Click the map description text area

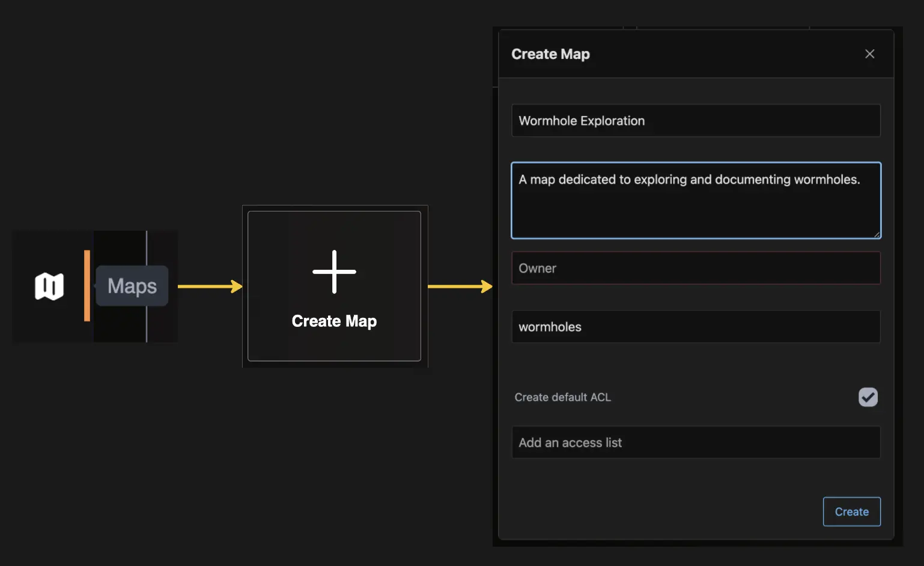point(695,200)
